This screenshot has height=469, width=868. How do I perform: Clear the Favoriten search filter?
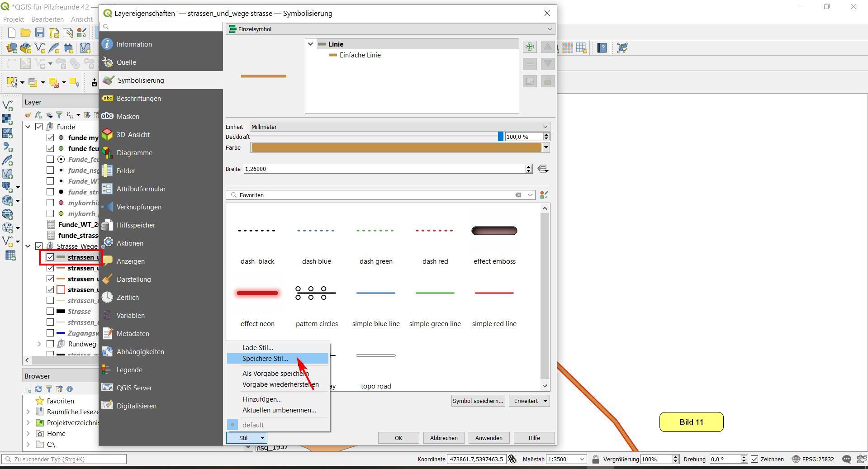tap(518, 195)
